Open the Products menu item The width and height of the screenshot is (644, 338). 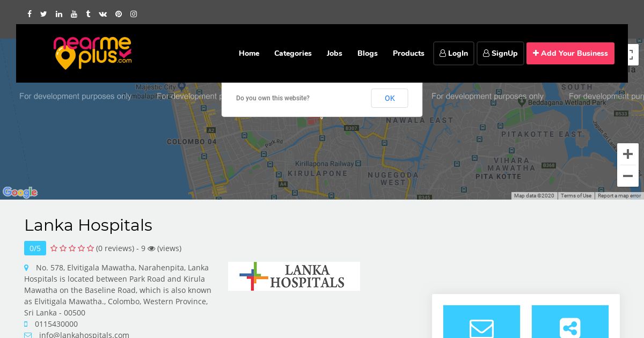[x=408, y=53]
